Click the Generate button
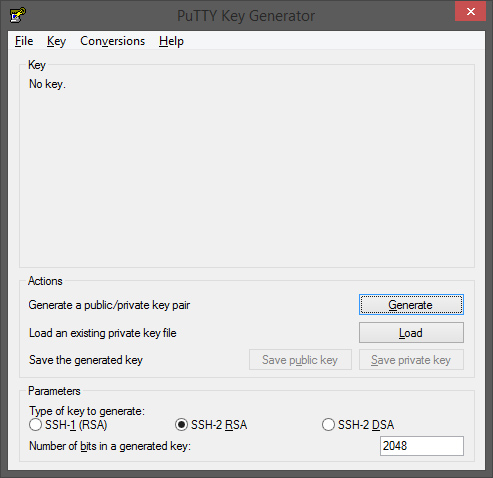Image resolution: width=493 pixels, height=478 pixels. tap(411, 304)
